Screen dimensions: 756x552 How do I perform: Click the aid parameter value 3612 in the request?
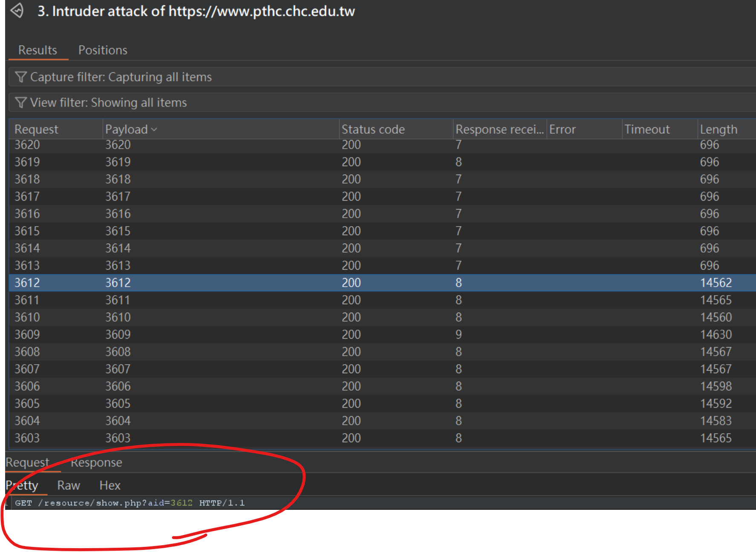pos(182,503)
